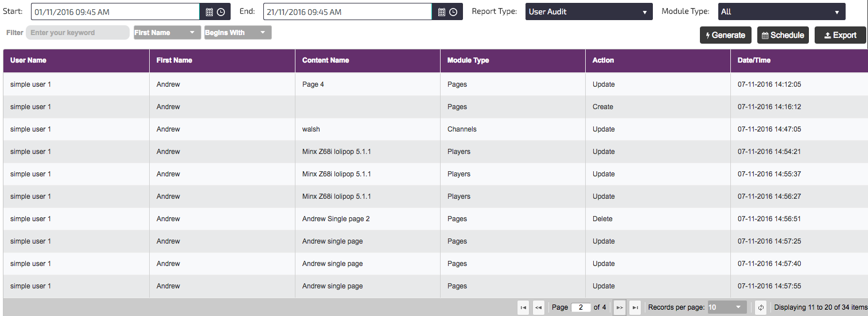Click the timestamp '07-11-2016 14:57:25'
868x316 pixels.
coord(769,241)
